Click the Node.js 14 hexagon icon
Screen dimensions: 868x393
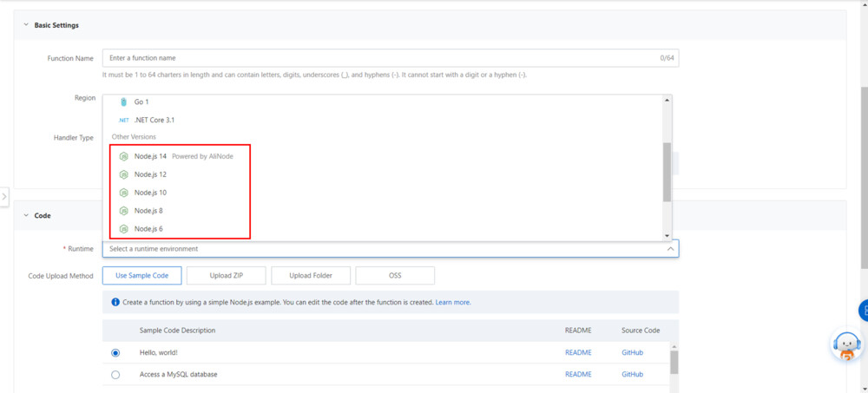tap(123, 156)
